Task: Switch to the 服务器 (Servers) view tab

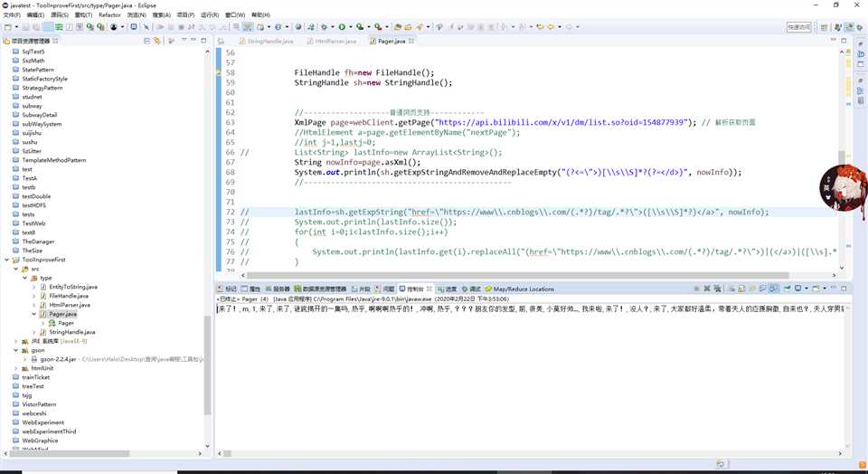Action: click(x=278, y=289)
